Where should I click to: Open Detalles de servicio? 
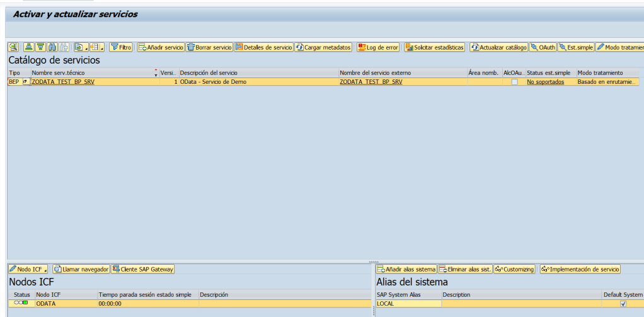[x=263, y=47]
